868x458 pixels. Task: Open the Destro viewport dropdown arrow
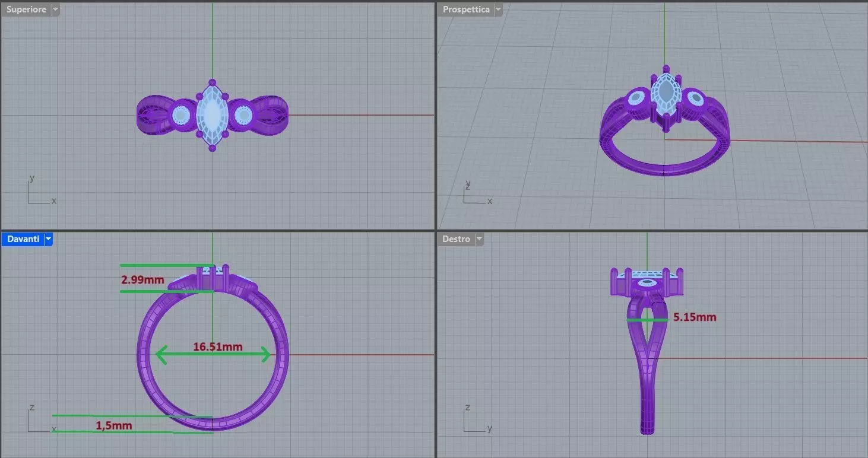point(479,239)
